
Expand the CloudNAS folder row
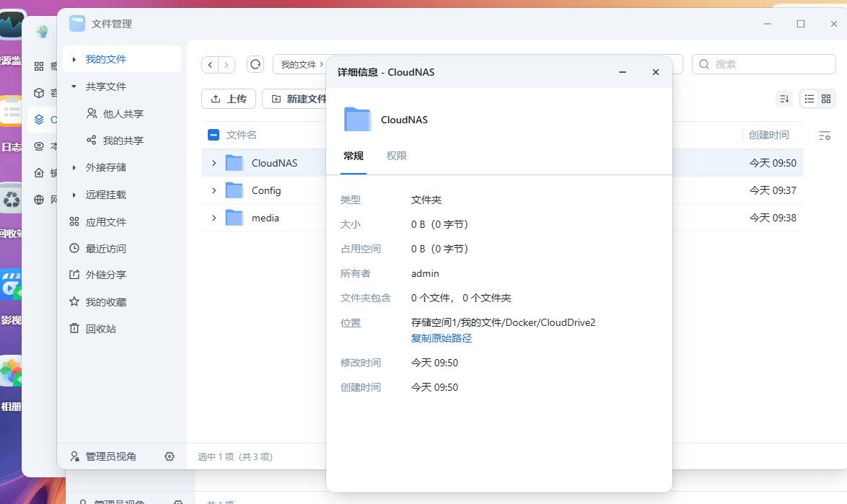pos(214,163)
